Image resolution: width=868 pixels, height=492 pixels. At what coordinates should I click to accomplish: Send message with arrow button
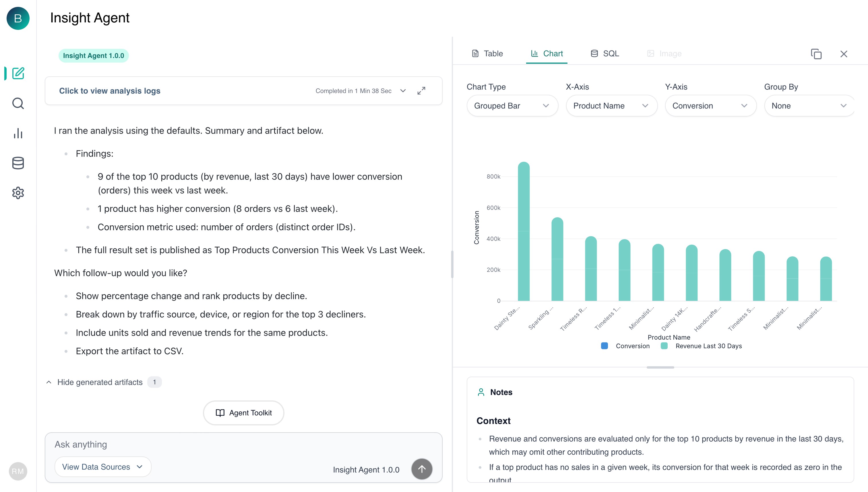421,469
